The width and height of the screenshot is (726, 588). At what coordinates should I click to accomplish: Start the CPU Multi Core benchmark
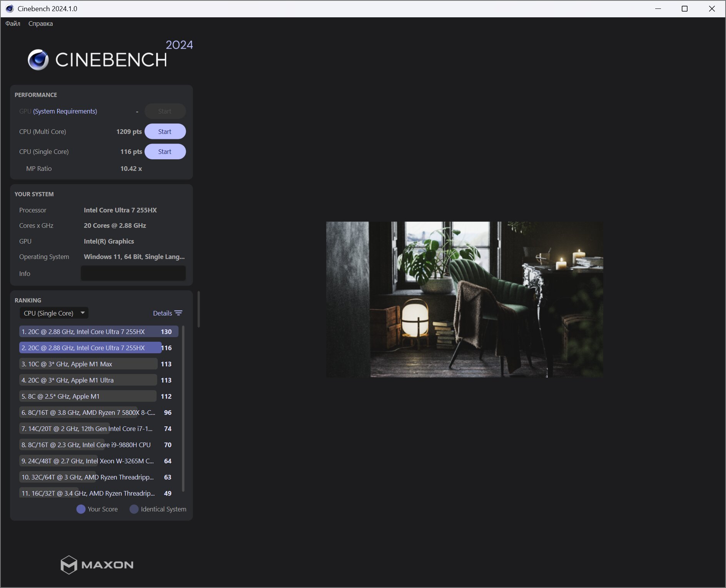coord(165,132)
